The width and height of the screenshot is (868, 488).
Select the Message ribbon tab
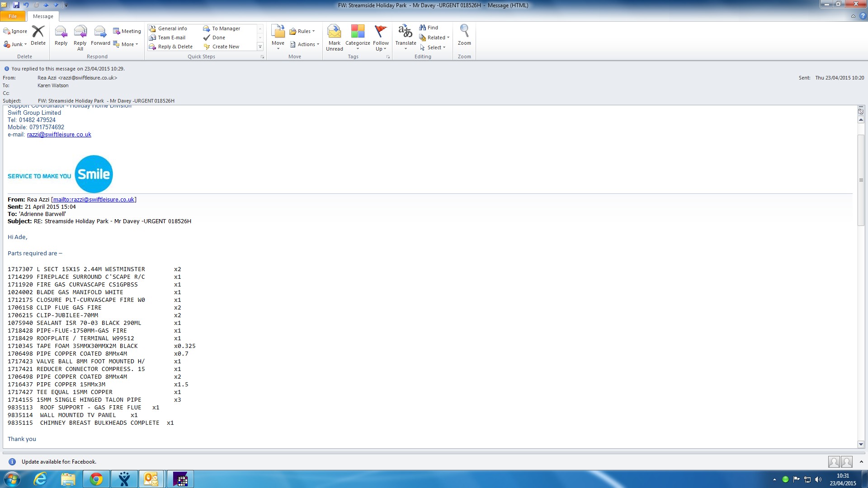tap(43, 16)
